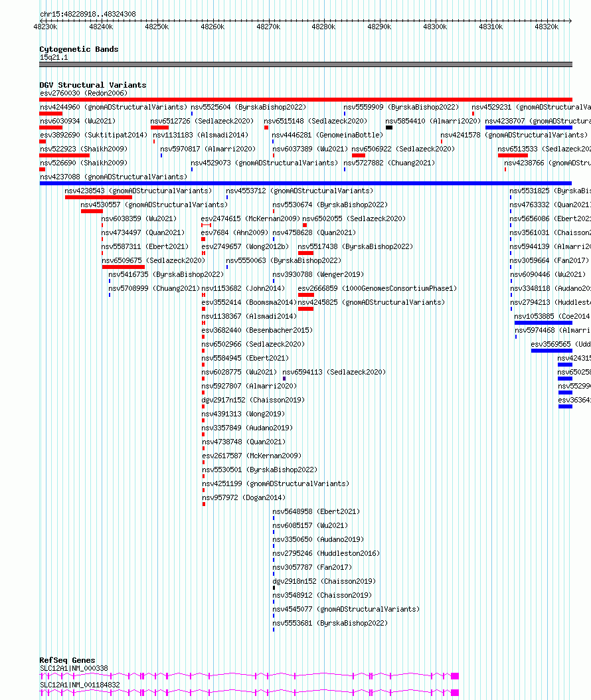The height and width of the screenshot is (700, 591).
Task: Click the red bar under nsv522923
Action: pos(64,155)
